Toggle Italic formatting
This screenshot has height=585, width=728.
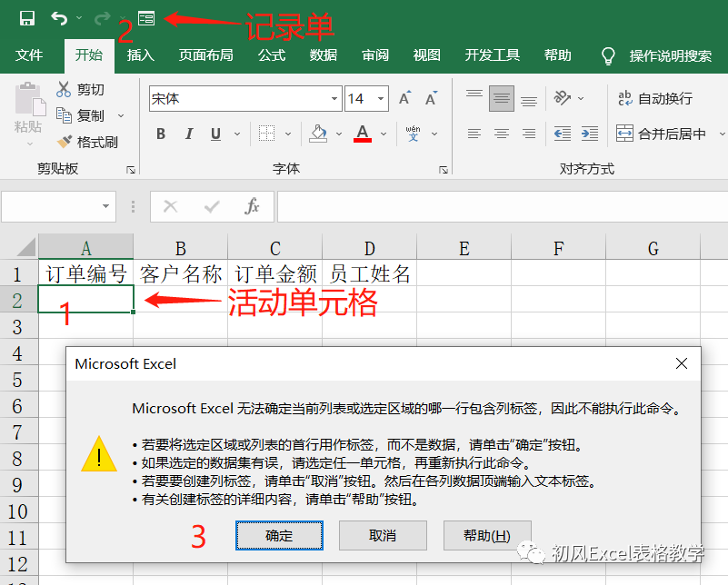[188, 134]
